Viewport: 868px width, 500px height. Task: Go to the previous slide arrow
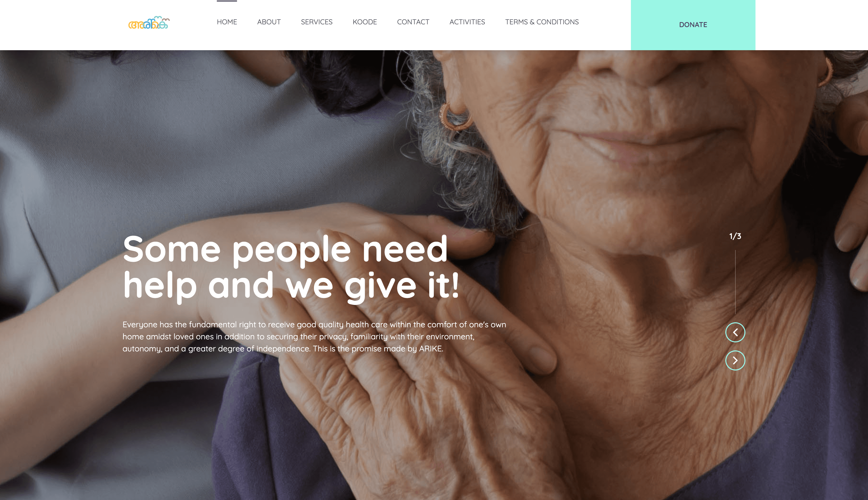[735, 332]
